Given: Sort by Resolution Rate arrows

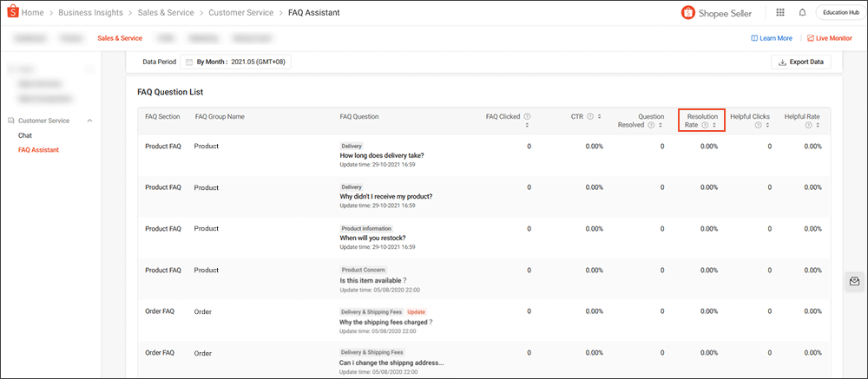Looking at the screenshot, I should tap(714, 125).
